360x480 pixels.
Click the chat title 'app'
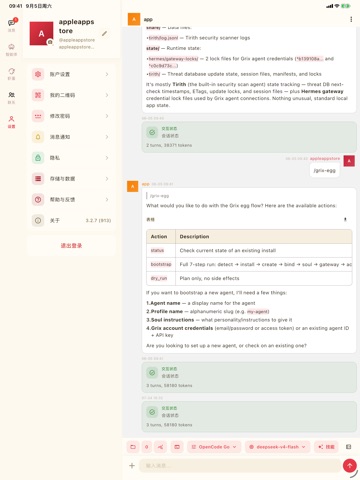[x=148, y=20]
